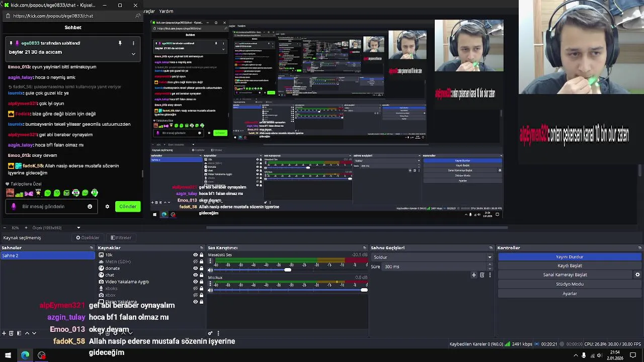This screenshot has height=362, width=644.
Task: Open the emoji picker in chat input
Action: [x=90, y=207]
